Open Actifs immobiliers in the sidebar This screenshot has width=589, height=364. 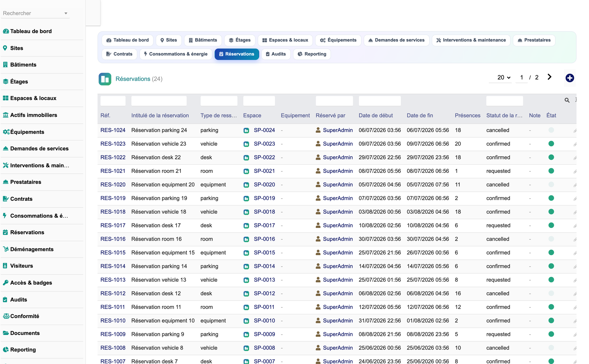click(x=30, y=115)
